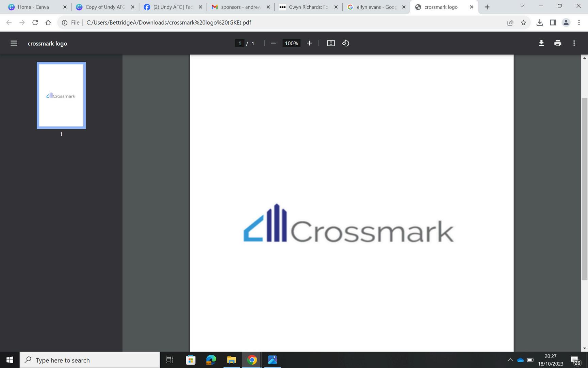Zoom in on the PDF
The image size is (588, 368).
309,43
